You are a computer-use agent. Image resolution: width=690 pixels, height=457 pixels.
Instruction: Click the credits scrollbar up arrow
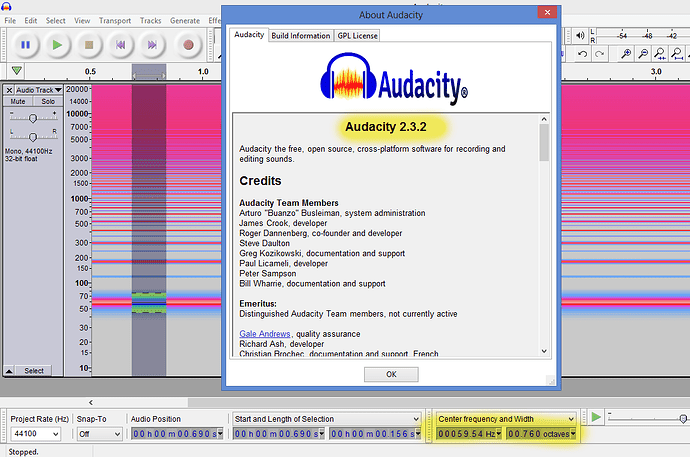(544, 119)
